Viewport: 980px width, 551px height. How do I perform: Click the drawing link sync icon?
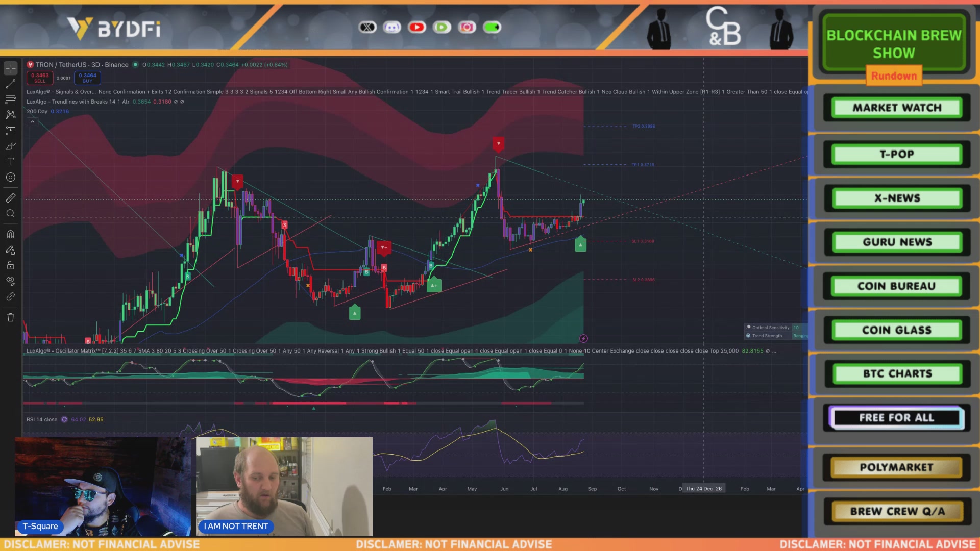pyautogui.click(x=11, y=296)
